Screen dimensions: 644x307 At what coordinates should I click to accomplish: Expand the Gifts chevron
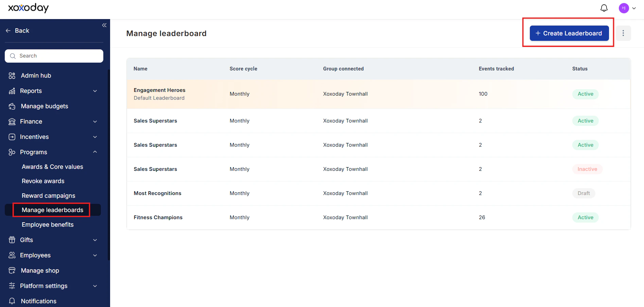click(95, 240)
